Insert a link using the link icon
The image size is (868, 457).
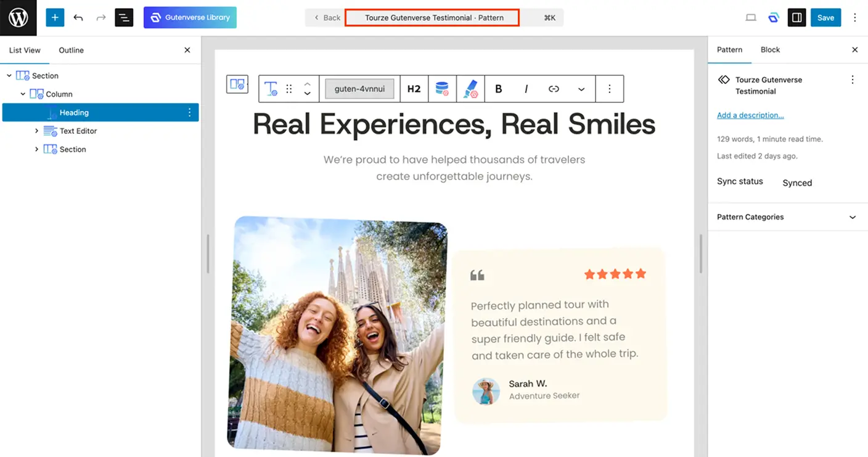554,89
